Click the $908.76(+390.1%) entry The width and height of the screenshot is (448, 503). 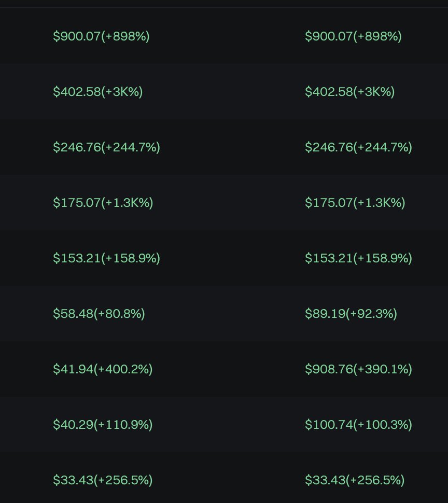[x=358, y=369]
